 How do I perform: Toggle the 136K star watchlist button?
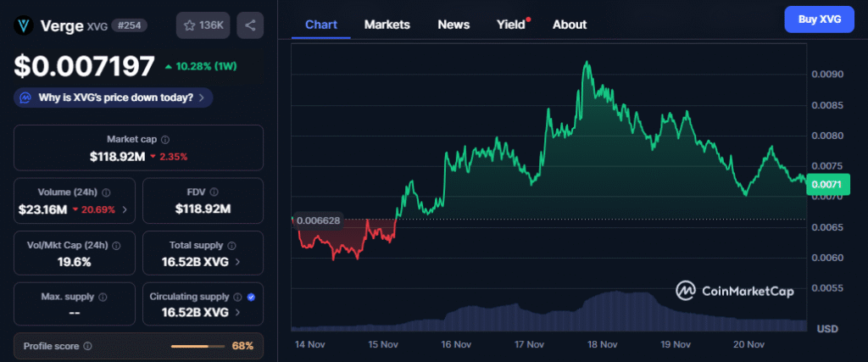point(203,25)
